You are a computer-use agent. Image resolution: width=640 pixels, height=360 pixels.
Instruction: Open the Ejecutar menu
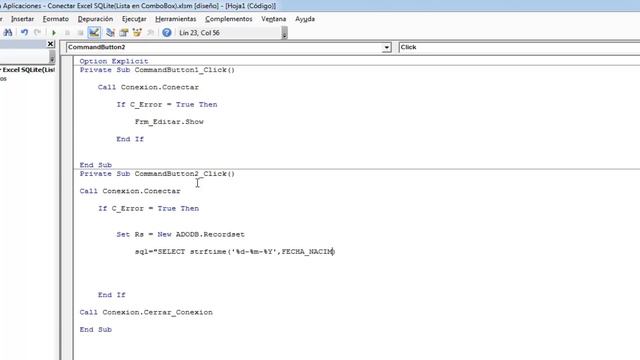click(134, 19)
